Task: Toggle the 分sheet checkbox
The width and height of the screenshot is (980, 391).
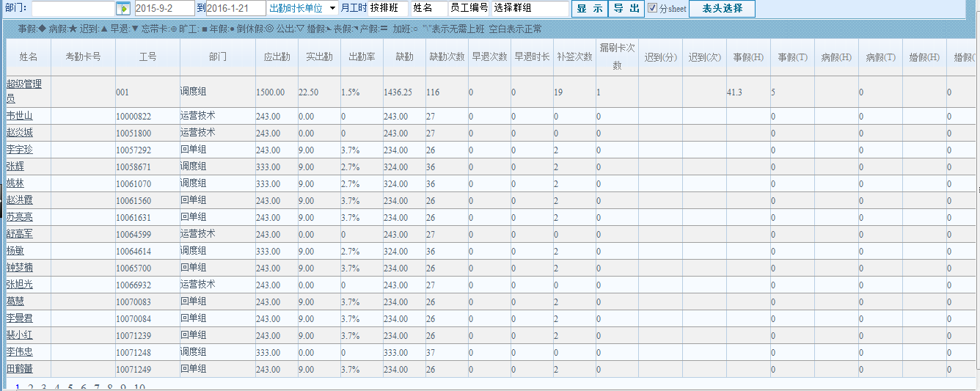Action: 653,9
